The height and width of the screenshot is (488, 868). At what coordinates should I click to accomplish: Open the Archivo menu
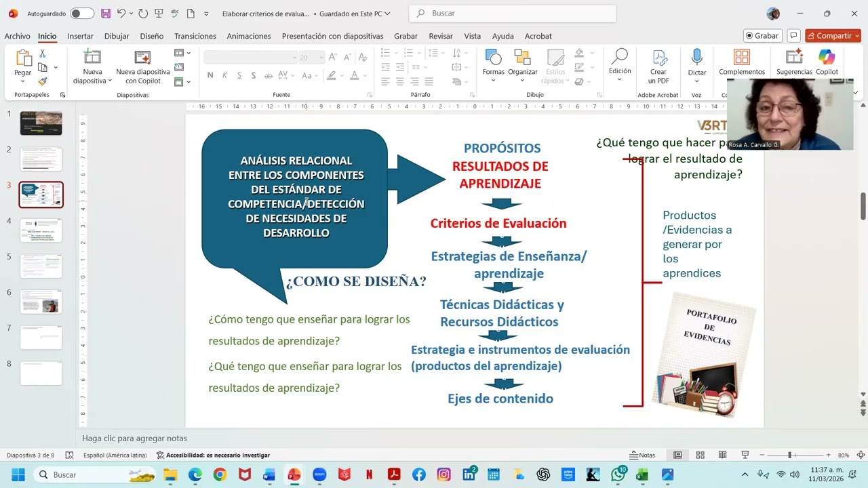pyautogui.click(x=18, y=36)
